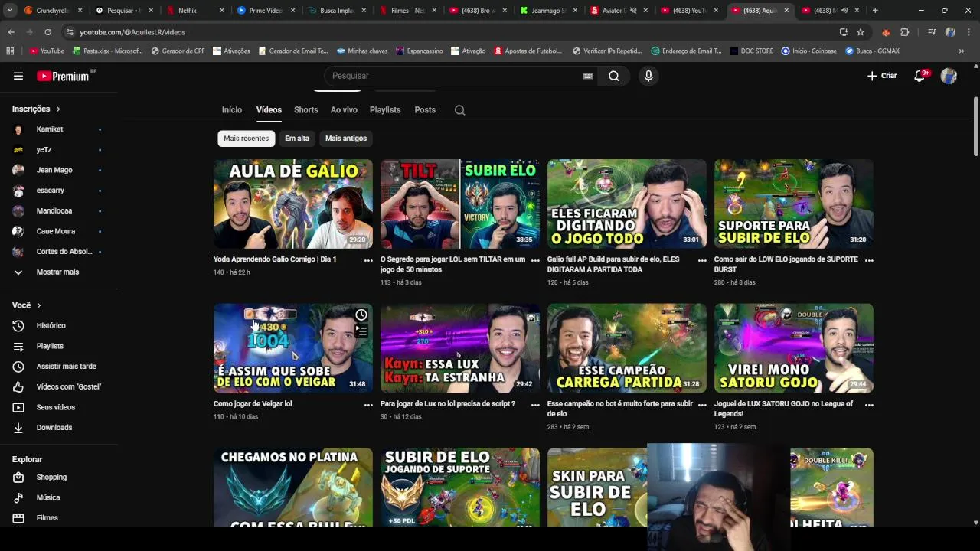Viewport: 980px width, 551px height.
Task: Open the on-screen keyboard icon in search box
Action: pyautogui.click(x=587, y=76)
